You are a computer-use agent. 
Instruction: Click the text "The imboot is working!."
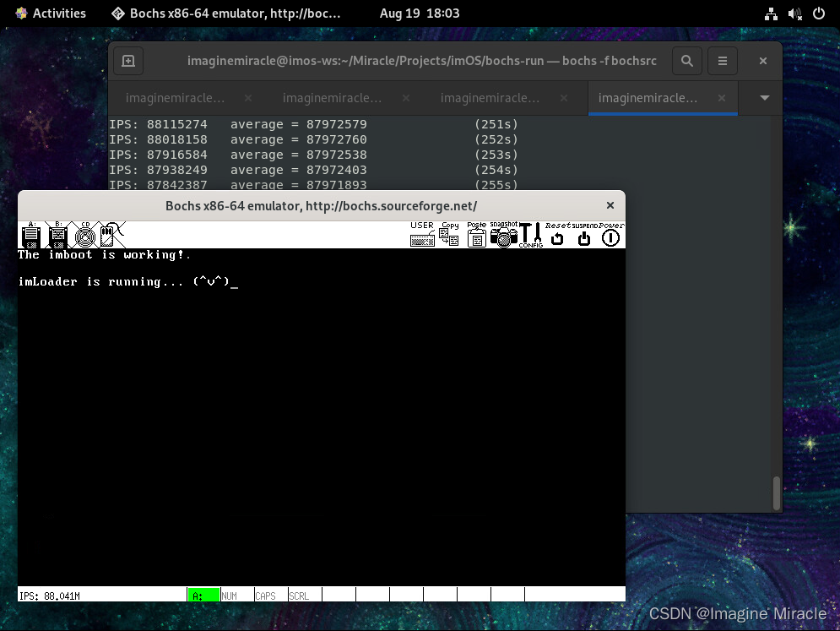click(x=104, y=254)
